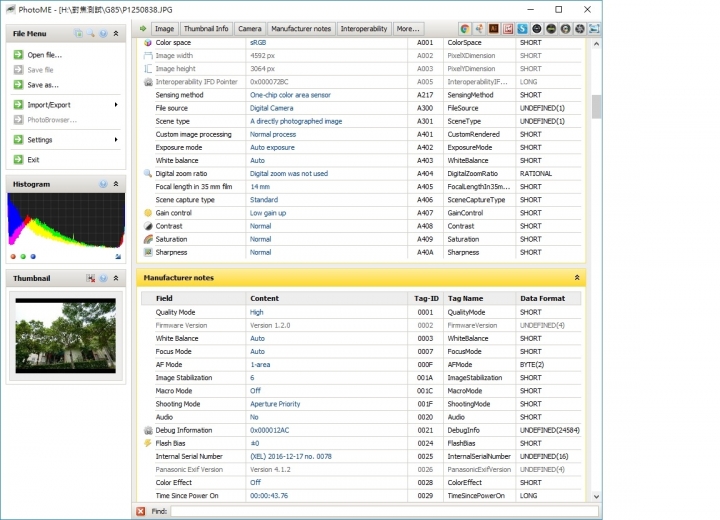This screenshot has width=720, height=520.
Task: Click the aperture-shaped toolbar icon
Action: [x=580, y=29]
